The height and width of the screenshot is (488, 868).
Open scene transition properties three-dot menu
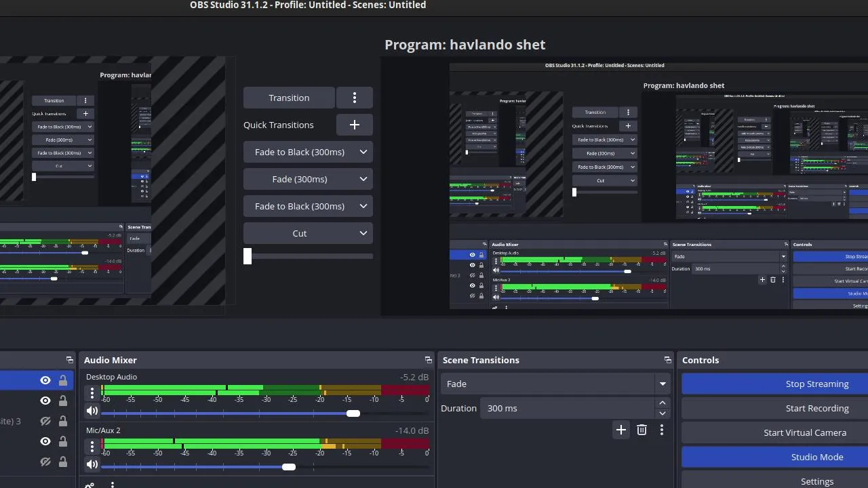pyautogui.click(x=662, y=430)
